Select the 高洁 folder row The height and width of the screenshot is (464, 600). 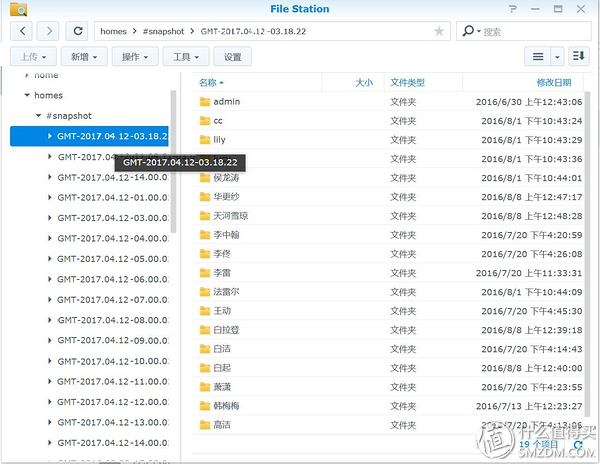coord(388,425)
